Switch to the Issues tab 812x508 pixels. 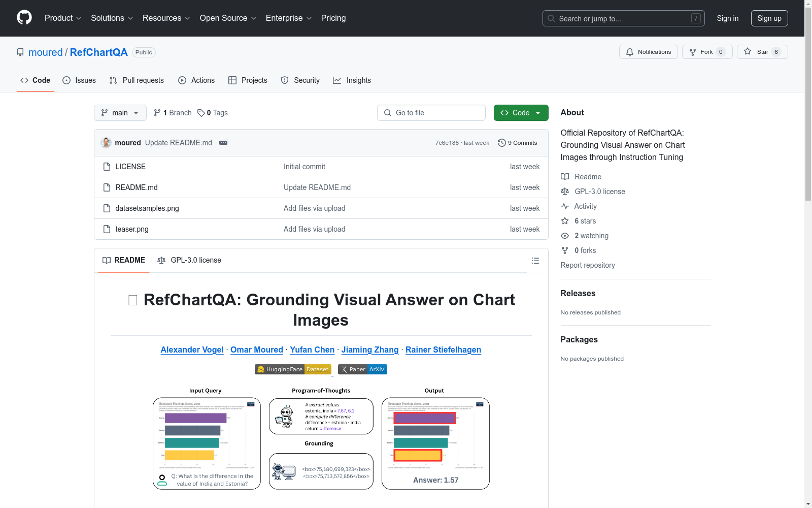79,80
